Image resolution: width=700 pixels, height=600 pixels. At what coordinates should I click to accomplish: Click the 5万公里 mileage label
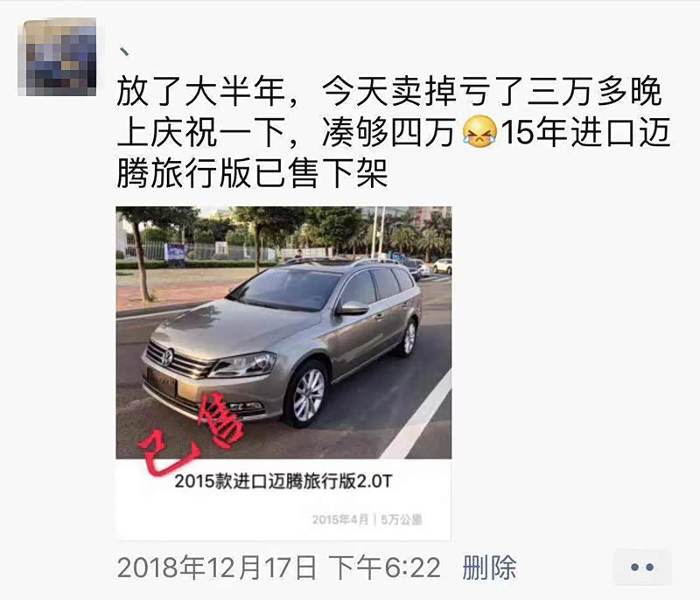(x=402, y=520)
